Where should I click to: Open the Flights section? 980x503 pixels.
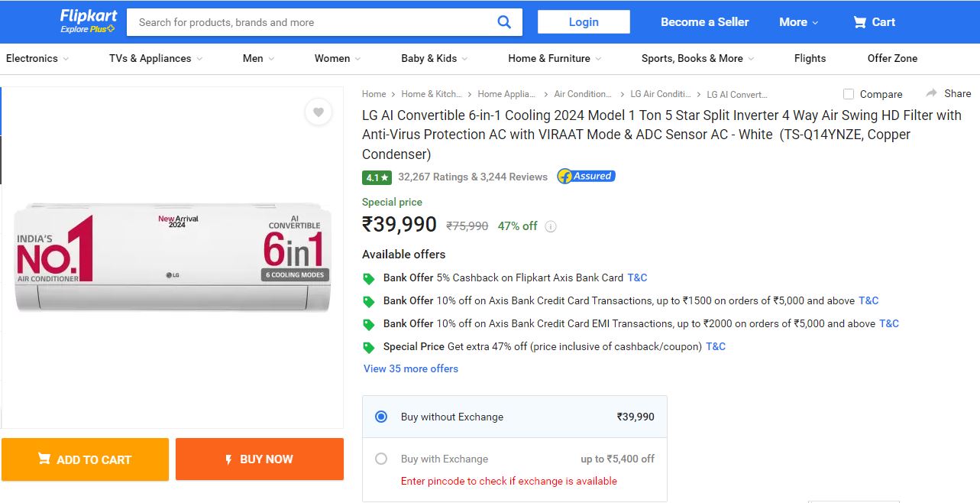coord(809,58)
